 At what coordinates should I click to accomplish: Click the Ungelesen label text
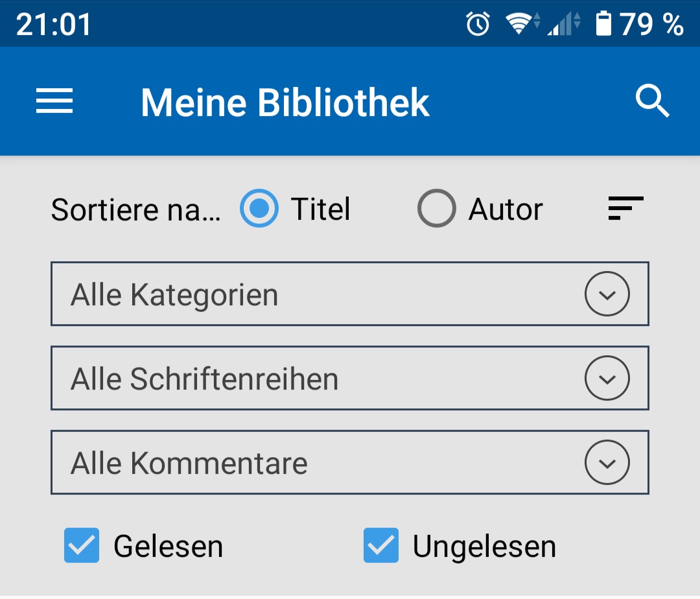pos(484,546)
